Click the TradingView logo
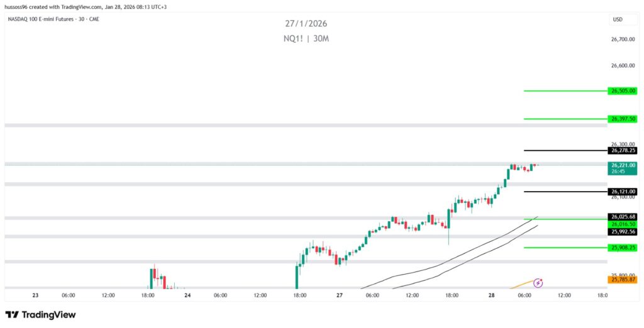Viewport: 644px width, 328px height. coord(40,315)
